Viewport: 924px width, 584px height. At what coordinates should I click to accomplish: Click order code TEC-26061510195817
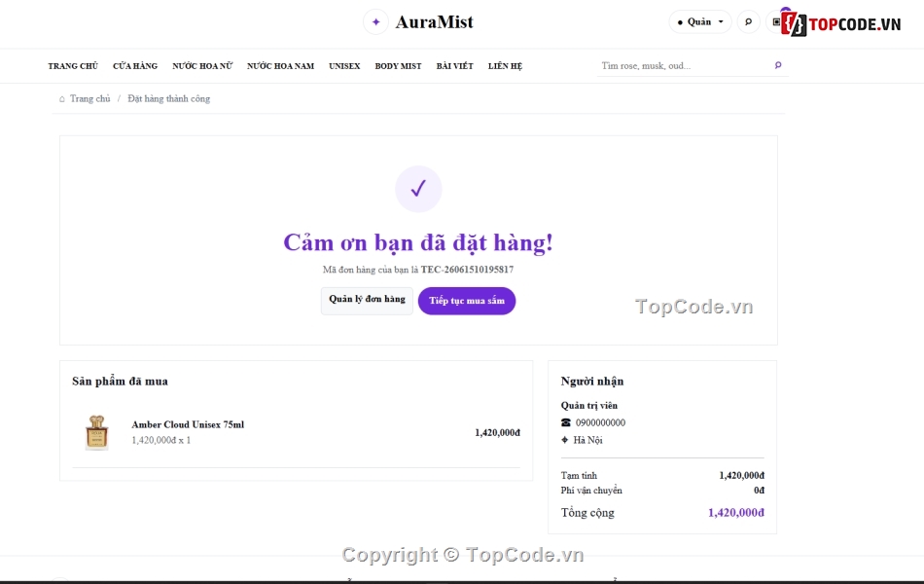coord(467,270)
